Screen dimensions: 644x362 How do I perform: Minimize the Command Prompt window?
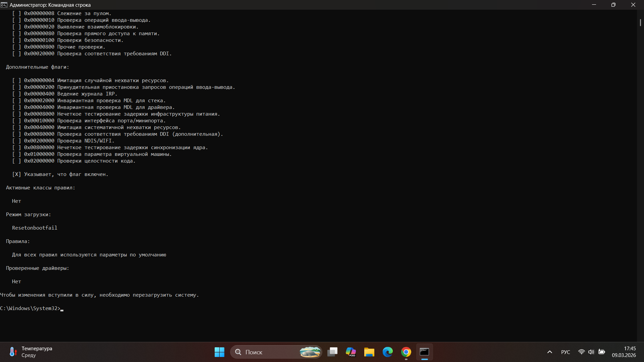594,5
